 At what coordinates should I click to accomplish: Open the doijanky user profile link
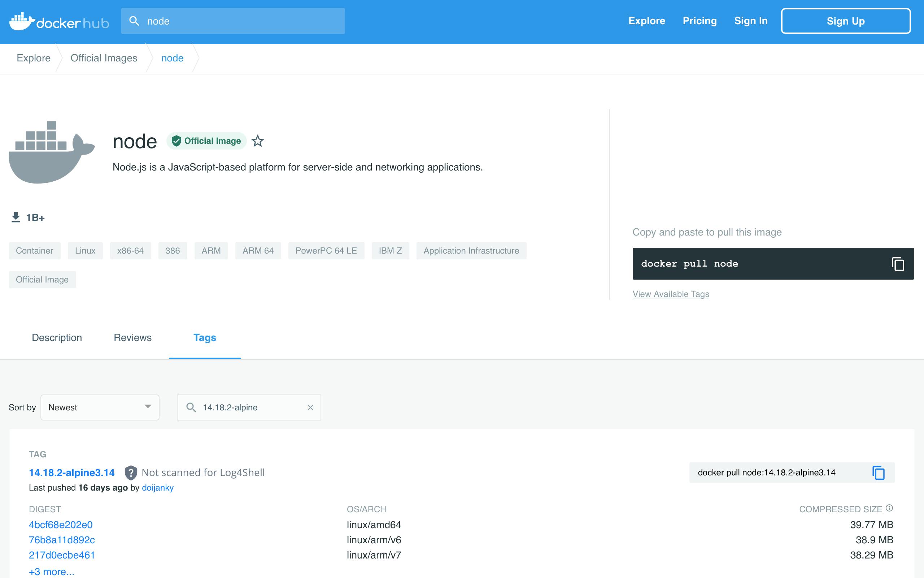pyautogui.click(x=158, y=488)
